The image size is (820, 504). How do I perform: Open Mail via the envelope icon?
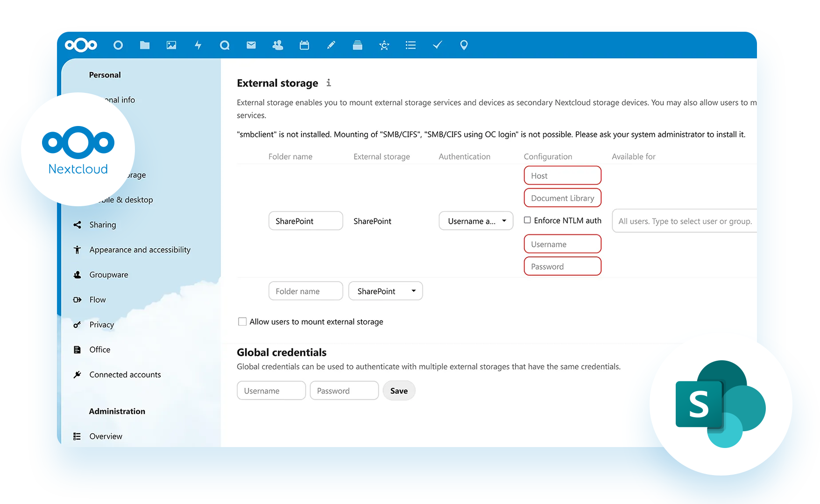(x=251, y=45)
